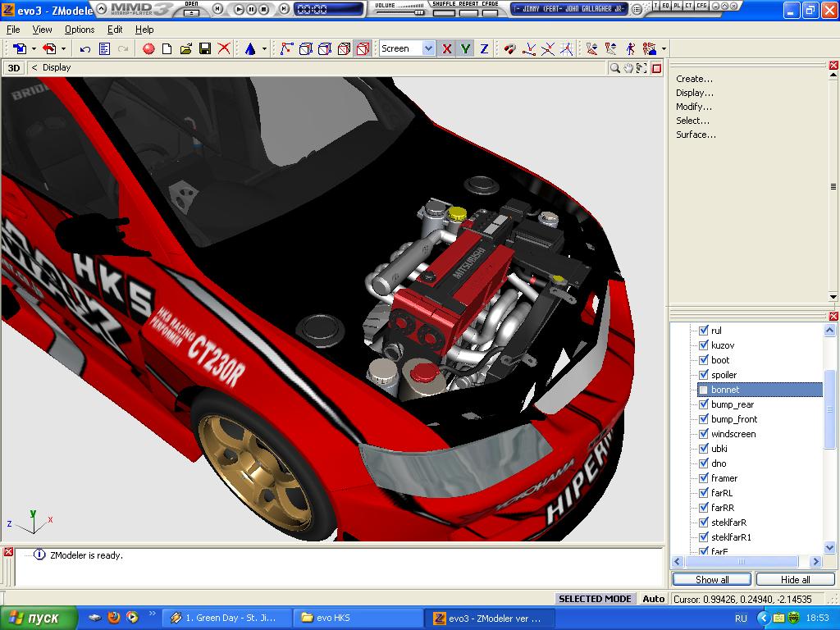Click the Undo arrow in the toolbar

coord(85,49)
